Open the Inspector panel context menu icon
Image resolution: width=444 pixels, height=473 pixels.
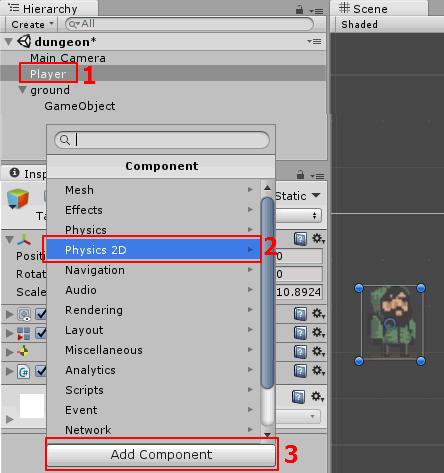tap(317, 176)
